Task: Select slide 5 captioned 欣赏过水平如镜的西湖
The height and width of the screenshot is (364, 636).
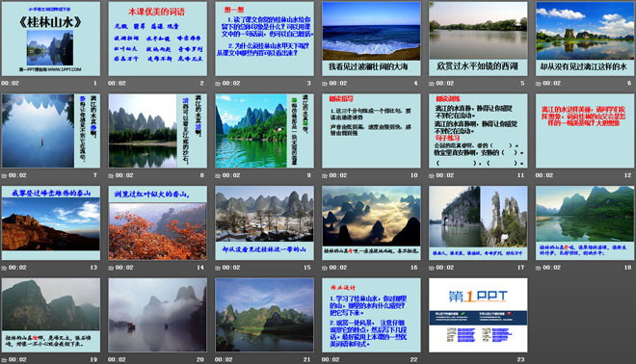Action: click(x=478, y=39)
